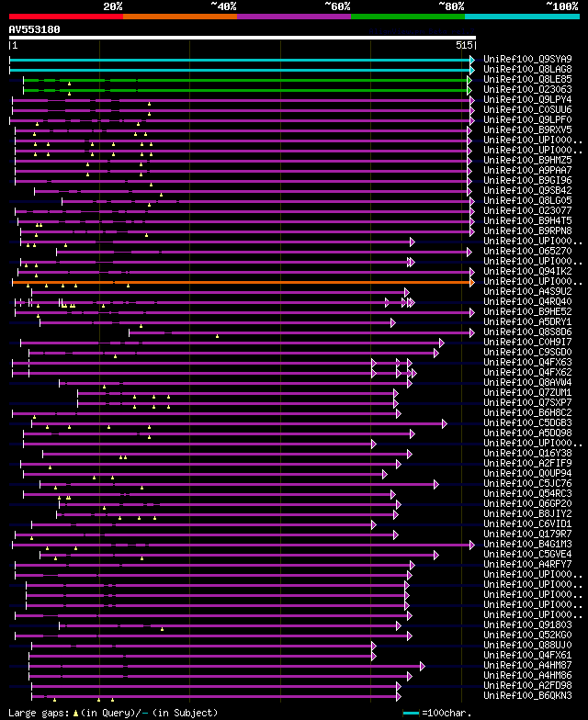
Task: Click the UniRef100_Q4FX62 text
Action: click(527, 373)
